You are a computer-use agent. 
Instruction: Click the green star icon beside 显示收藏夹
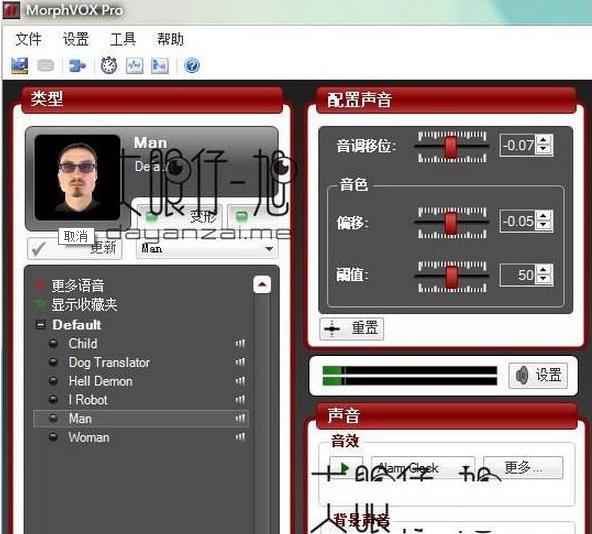40,304
